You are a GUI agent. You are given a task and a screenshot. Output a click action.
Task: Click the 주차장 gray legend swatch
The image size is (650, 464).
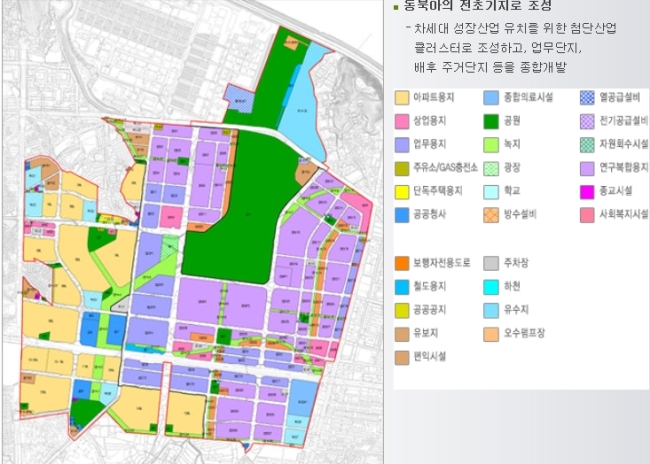(491, 263)
